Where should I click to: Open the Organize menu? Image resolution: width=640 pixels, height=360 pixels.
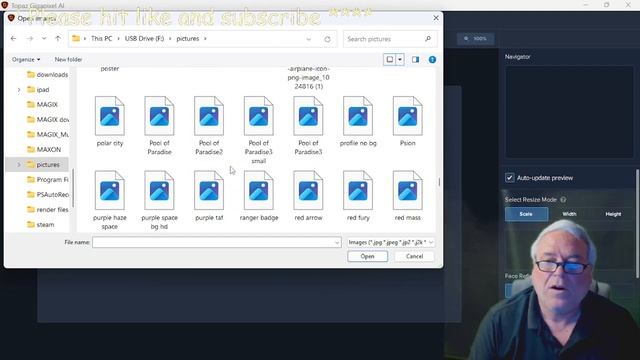pos(26,60)
